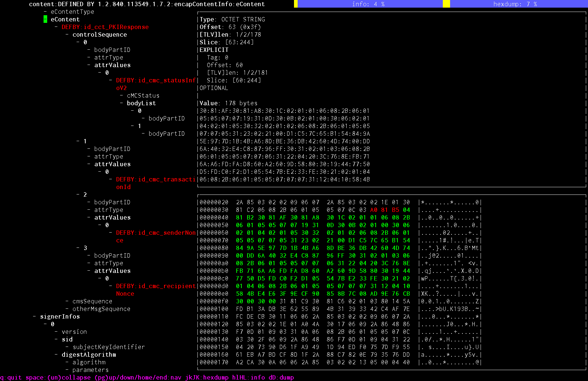Viewport: 588px width, 381px height.
Task: Click hexdump row address 00000170
Action: [214, 362]
